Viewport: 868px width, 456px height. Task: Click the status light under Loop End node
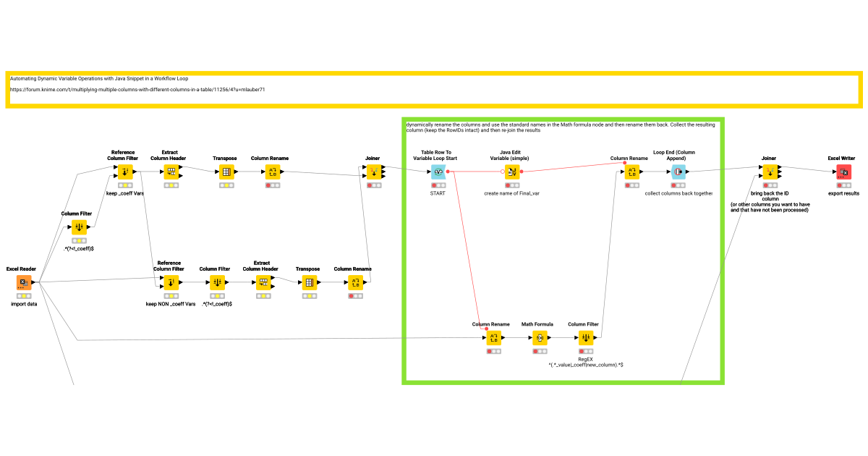point(678,184)
